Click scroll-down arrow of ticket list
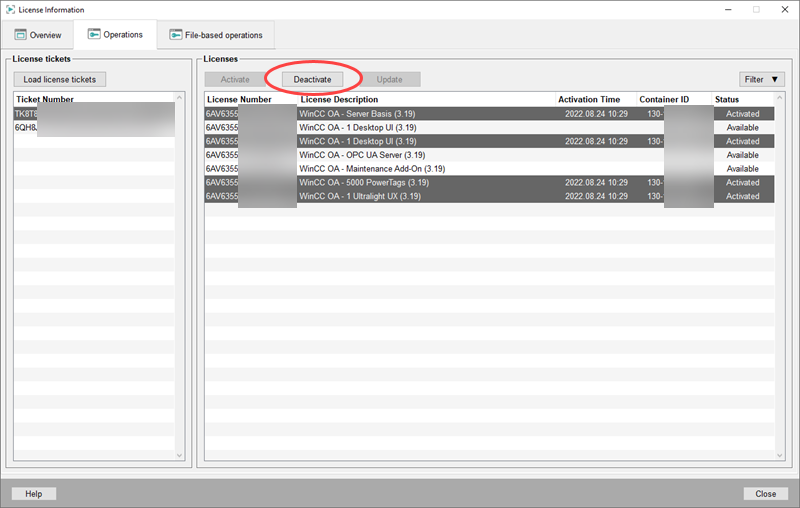 [179, 455]
